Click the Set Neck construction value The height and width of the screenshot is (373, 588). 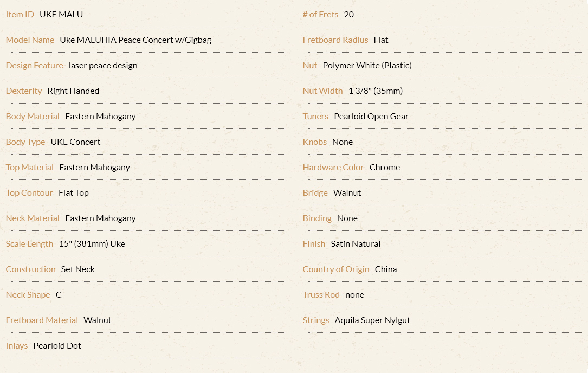[x=78, y=269]
